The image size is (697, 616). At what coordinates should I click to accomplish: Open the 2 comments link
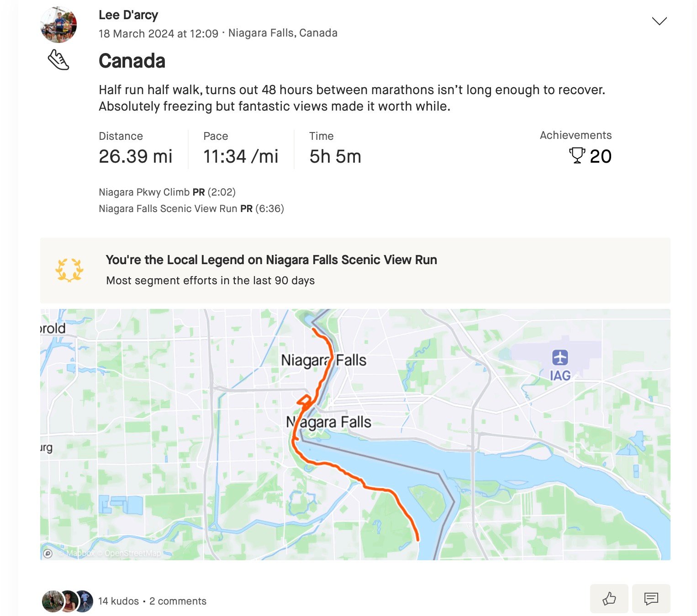178,601
